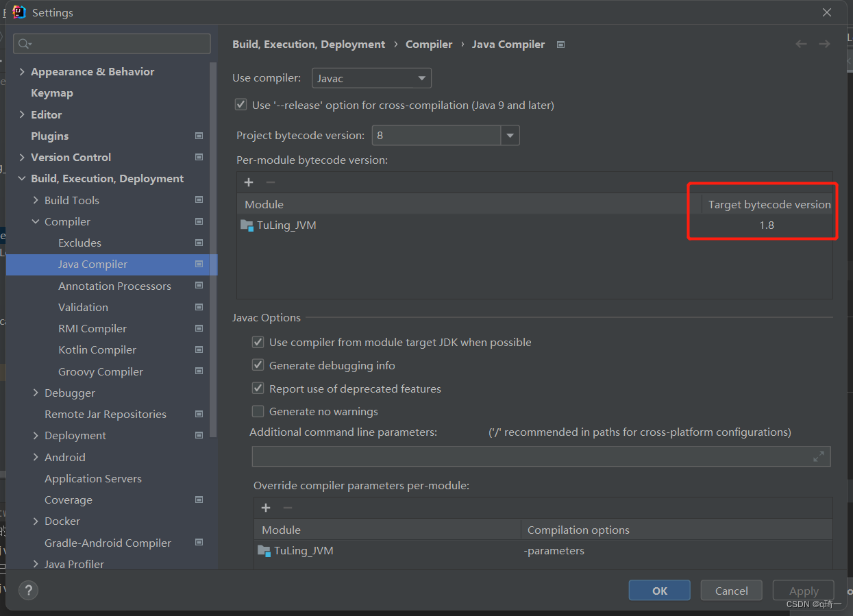Toggle Use compiler from module target JDK
The image size is (853, 616).
[x=258, y=342]
